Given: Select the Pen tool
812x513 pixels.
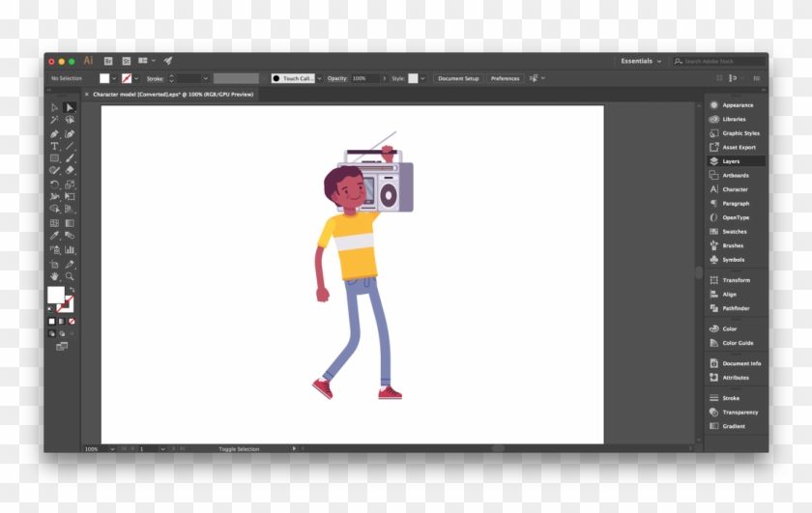Looking at the screenshot, I should [54, 133].
